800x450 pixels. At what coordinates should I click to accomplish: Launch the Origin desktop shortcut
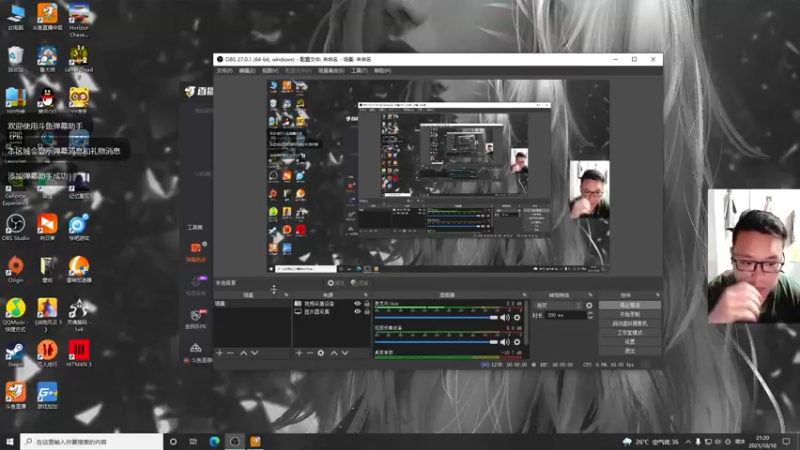coord(16,268)
